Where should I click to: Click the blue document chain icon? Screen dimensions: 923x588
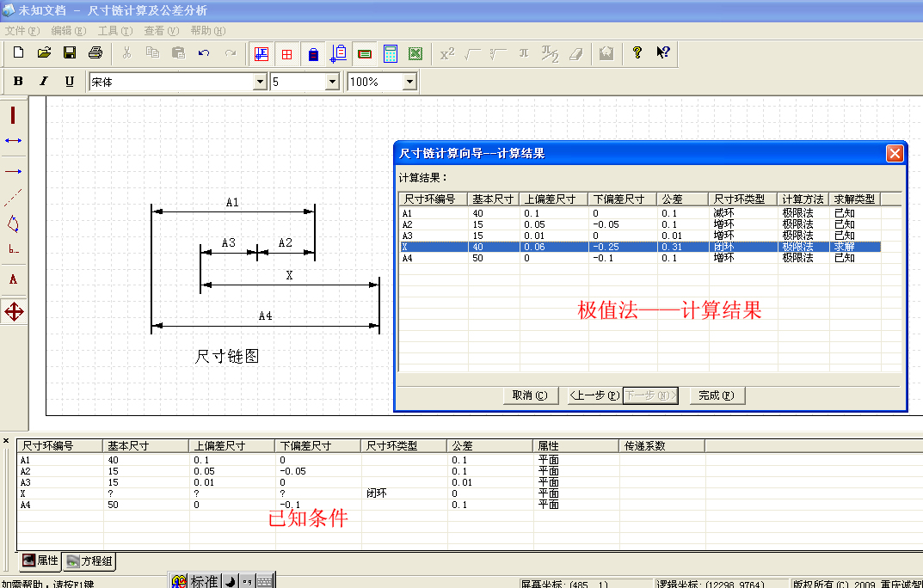pyautogui.click(x=339, y=53)
